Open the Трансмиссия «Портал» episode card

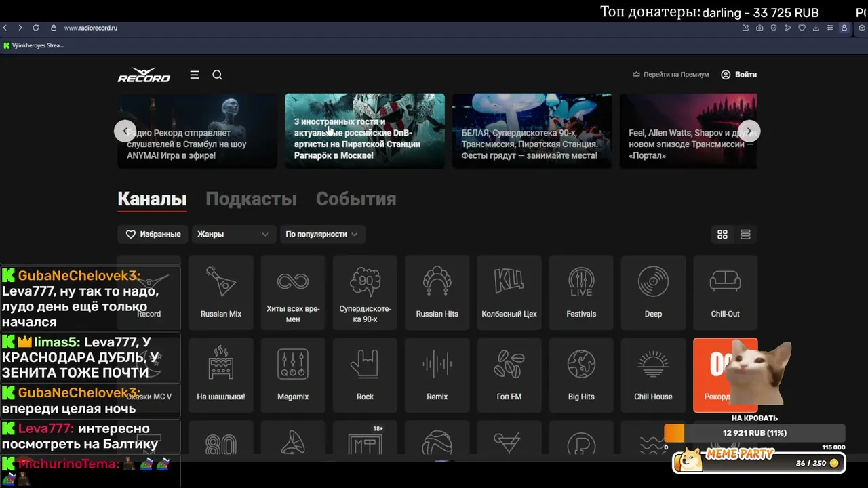[x=688, y=131]
